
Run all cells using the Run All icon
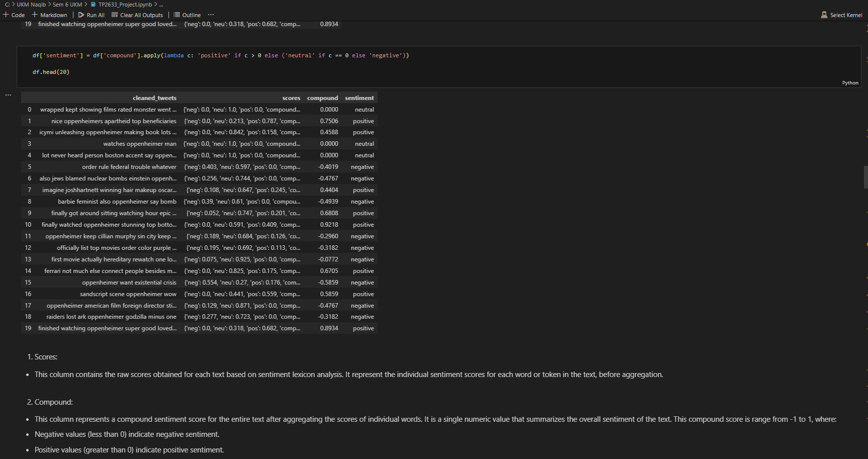[82, 15]
